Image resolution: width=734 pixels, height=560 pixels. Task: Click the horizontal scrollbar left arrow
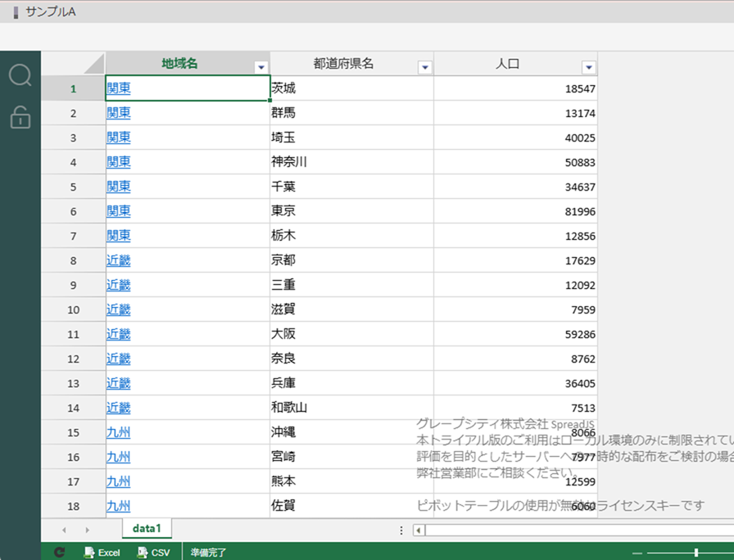[419, 531]
